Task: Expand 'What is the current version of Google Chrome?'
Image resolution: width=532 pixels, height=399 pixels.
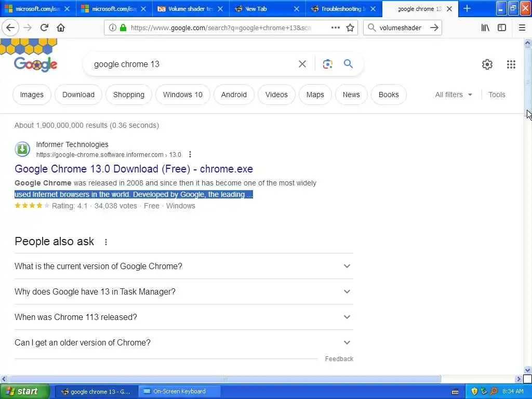Action: tap(184, 266)
